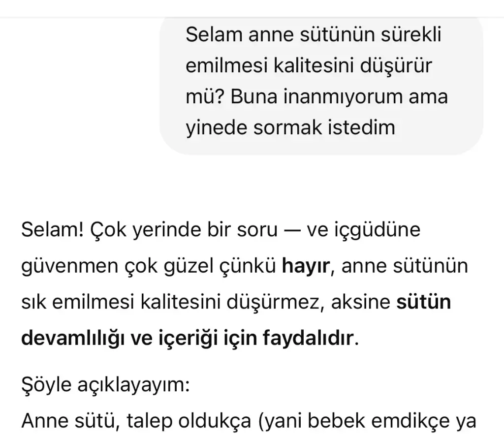
Task: Click the phrase 'güvenmen çok güzel çünkü'
Action: (149, 267)
